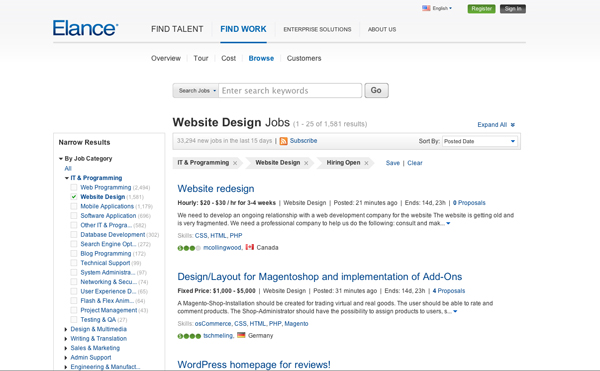Viewport: 600px width, 371px height.
Task: Check the Web Programming checkbox
Action: point(73,187)
